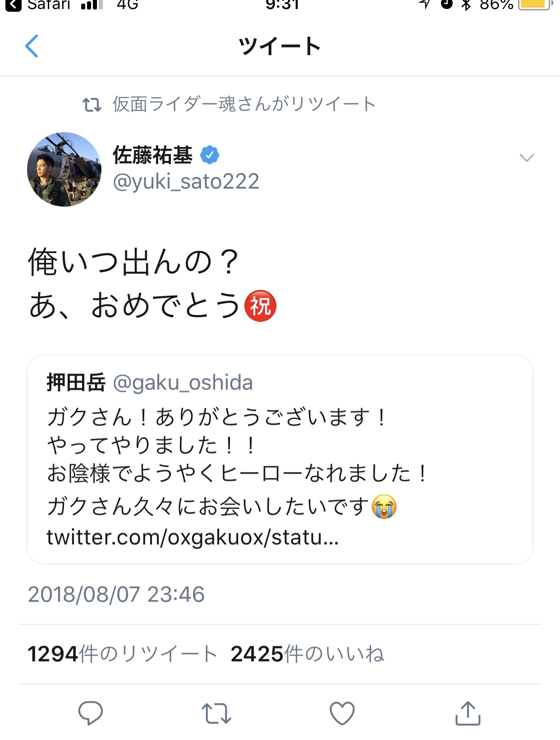Tap the share upload icon
The image size is (560, 740).
click(x=468, y=713)
